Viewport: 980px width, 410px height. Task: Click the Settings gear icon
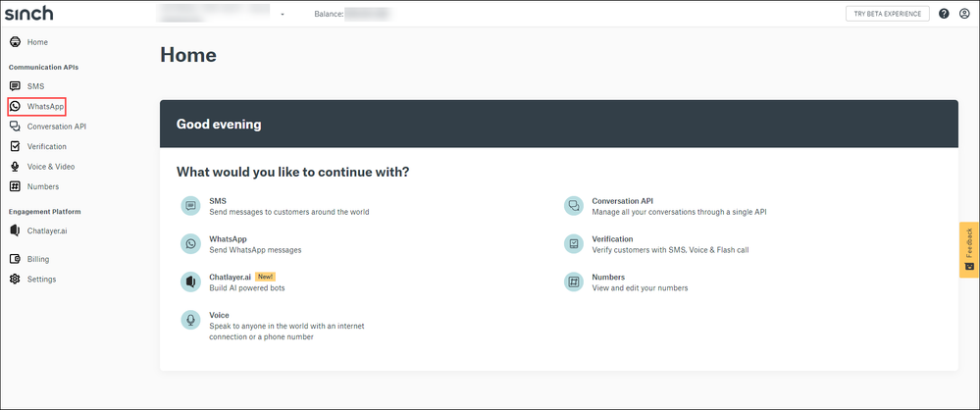(15, 279)
